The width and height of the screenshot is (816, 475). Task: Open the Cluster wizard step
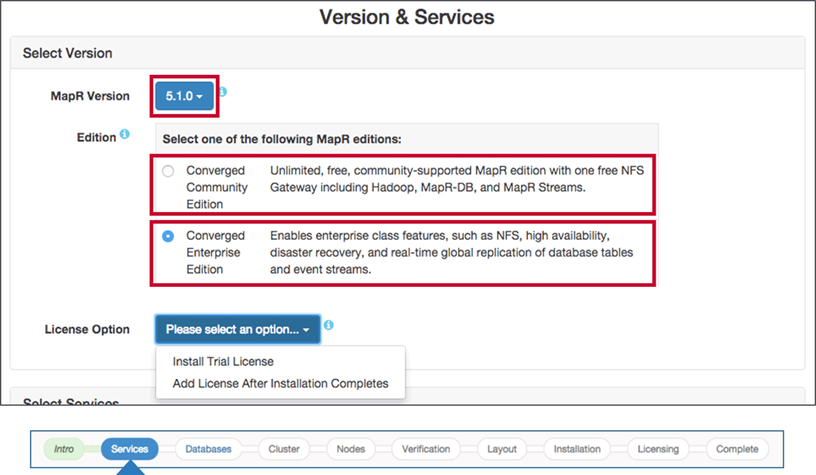tap(284, 449)
